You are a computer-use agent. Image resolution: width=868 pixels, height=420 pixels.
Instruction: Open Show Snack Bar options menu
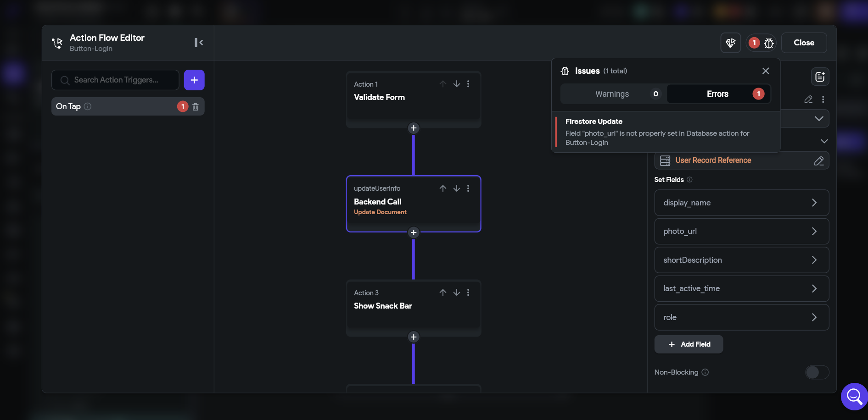coord(468,293)
